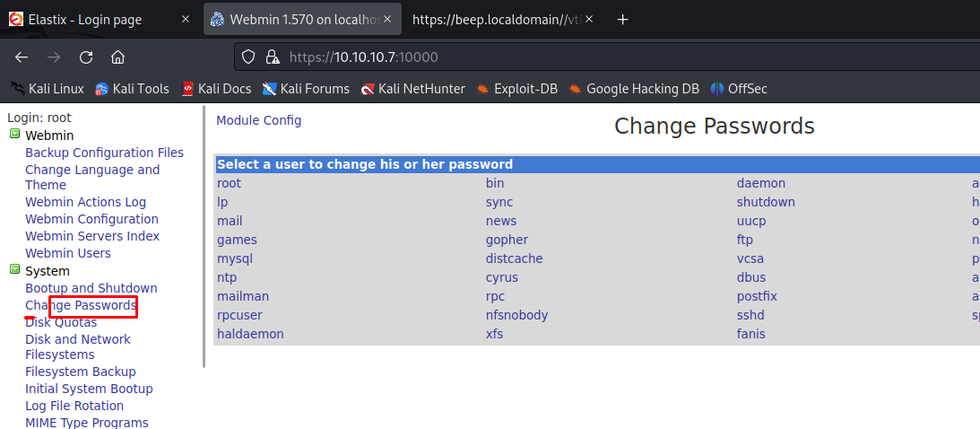Open Webmin Users in sidebar
The image size is (980, 429).
68,253
